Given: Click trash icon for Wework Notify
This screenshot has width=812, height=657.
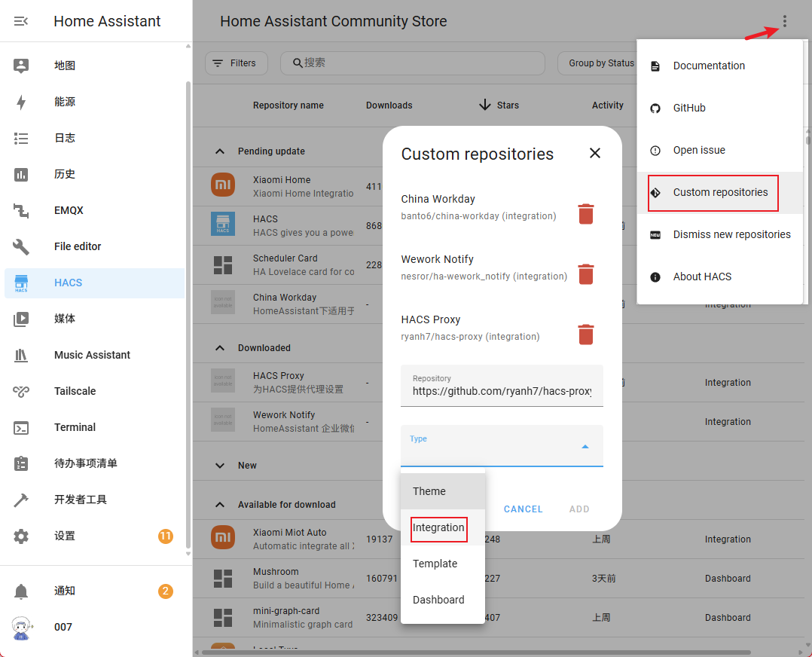Looking at the screenshot, I should tap(585, 274).
